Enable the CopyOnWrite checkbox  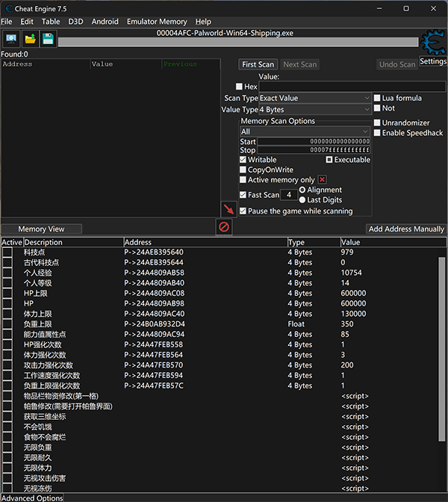pyautogui.click(x=243, y=170)
